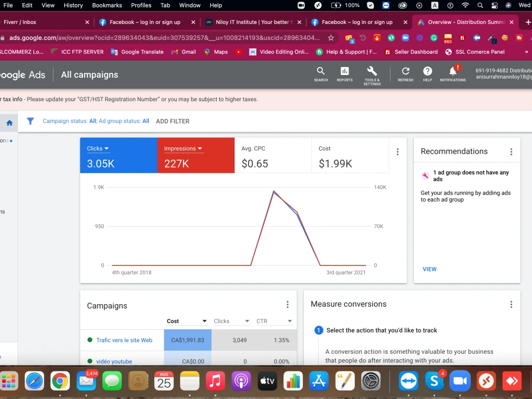Open Chrome from the dock
This screenshot has width=532, height=399.
point(60,381)
